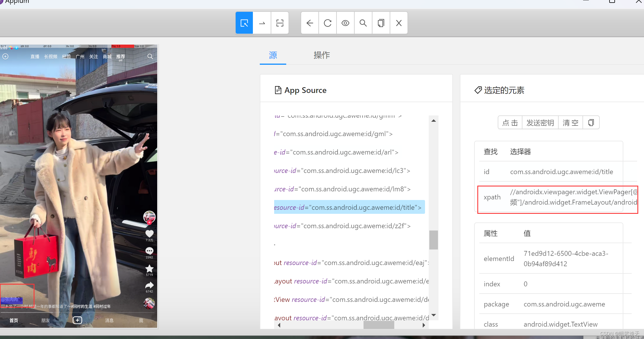Viewport: 644px width, 339px height.
Task: Open the Search for element tool
Action: point(363,23)
